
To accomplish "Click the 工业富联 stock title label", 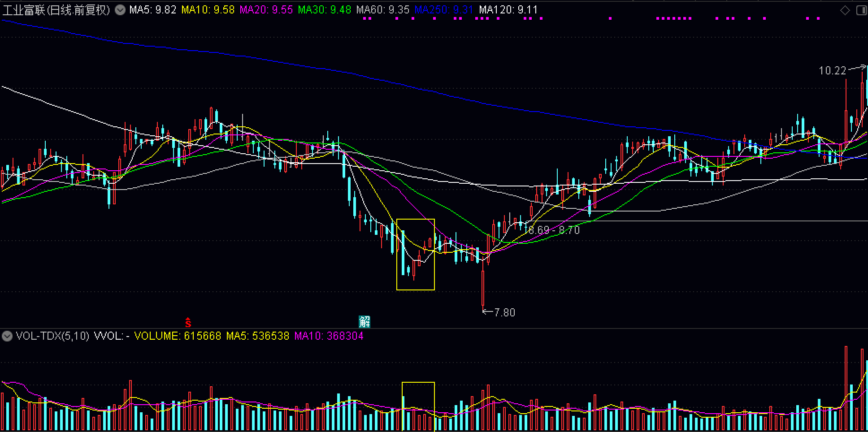I will [56, 10].
